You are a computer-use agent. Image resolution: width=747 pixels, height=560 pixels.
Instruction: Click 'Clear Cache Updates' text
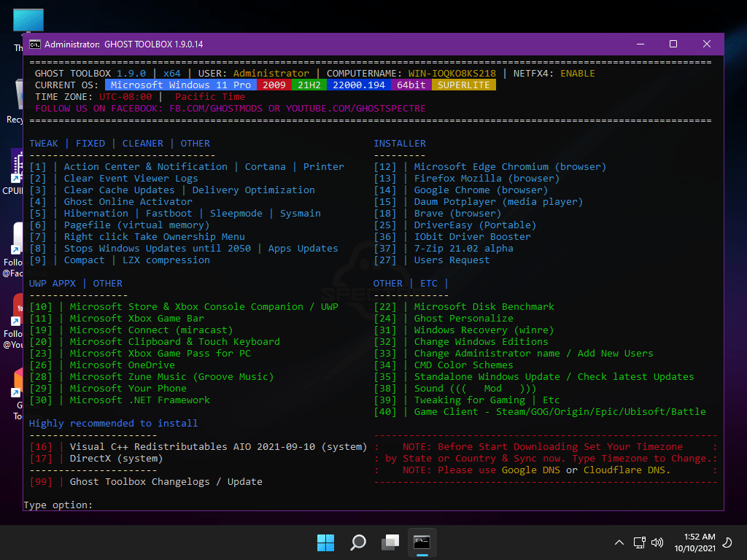pos(120,190)
